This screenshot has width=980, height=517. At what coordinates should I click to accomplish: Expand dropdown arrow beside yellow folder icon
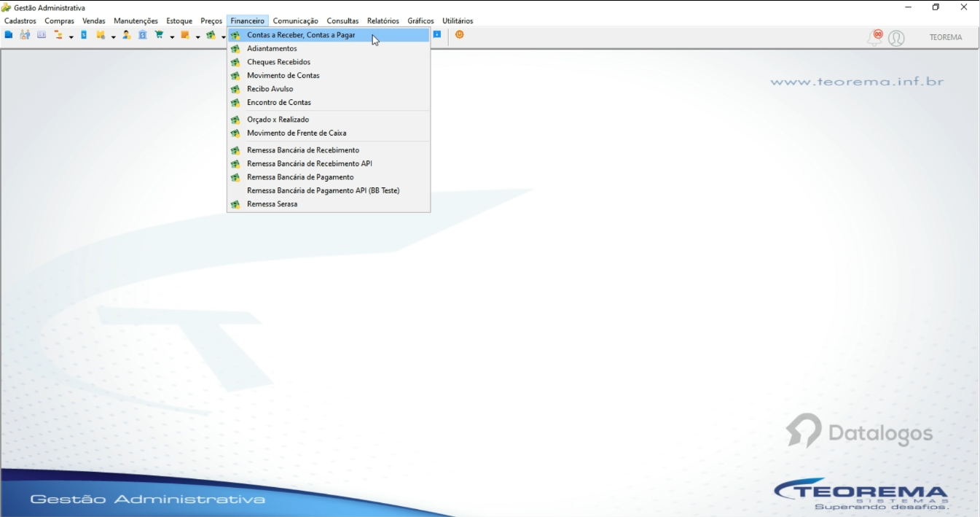click(x=113, y=36)
